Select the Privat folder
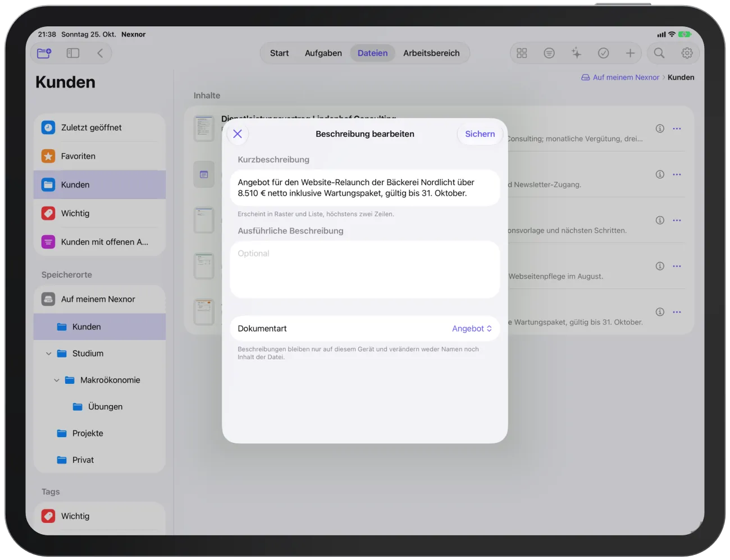The width and height of the screenshot is (730, 560). (x=99, y=460)
